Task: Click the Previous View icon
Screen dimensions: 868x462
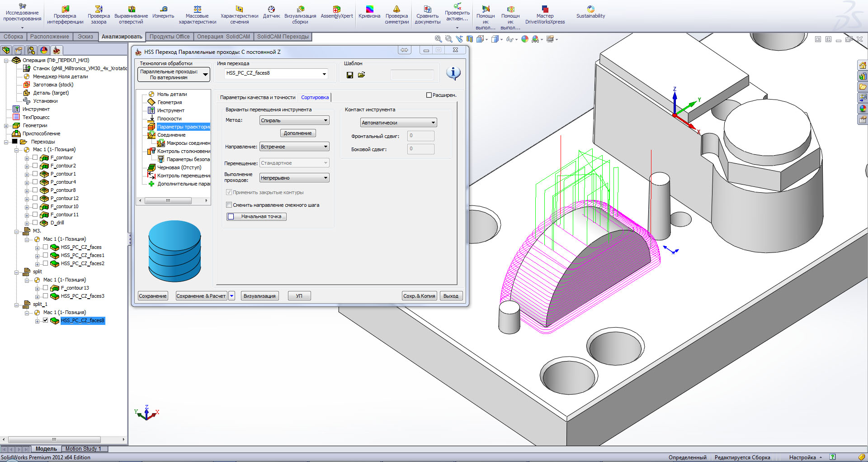Action: click(459, 39)
